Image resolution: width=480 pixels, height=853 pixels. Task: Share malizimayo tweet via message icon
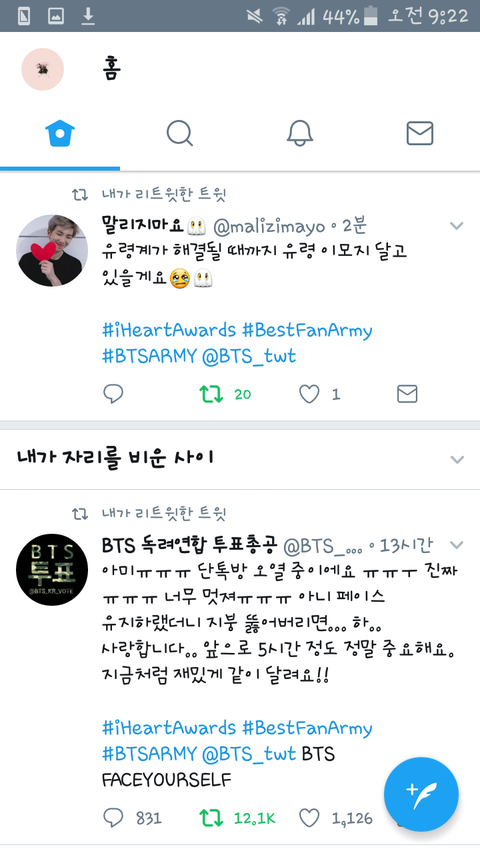[407, 394]
